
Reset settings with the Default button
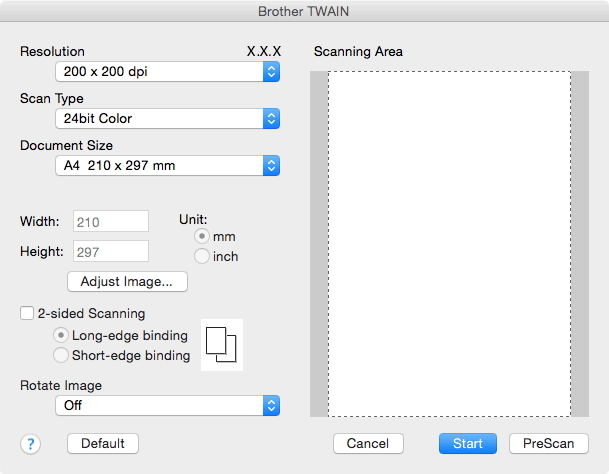(x=103, y=444)
